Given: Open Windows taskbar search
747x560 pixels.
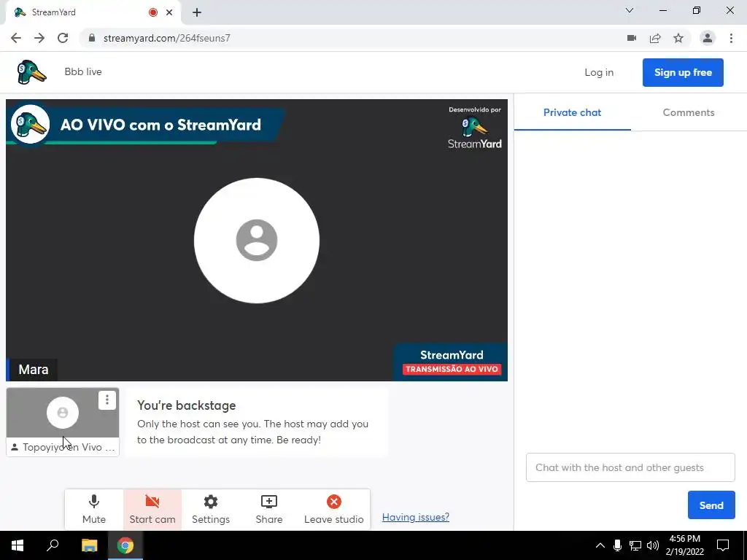Looking at the screenshot, I should 53,545.
